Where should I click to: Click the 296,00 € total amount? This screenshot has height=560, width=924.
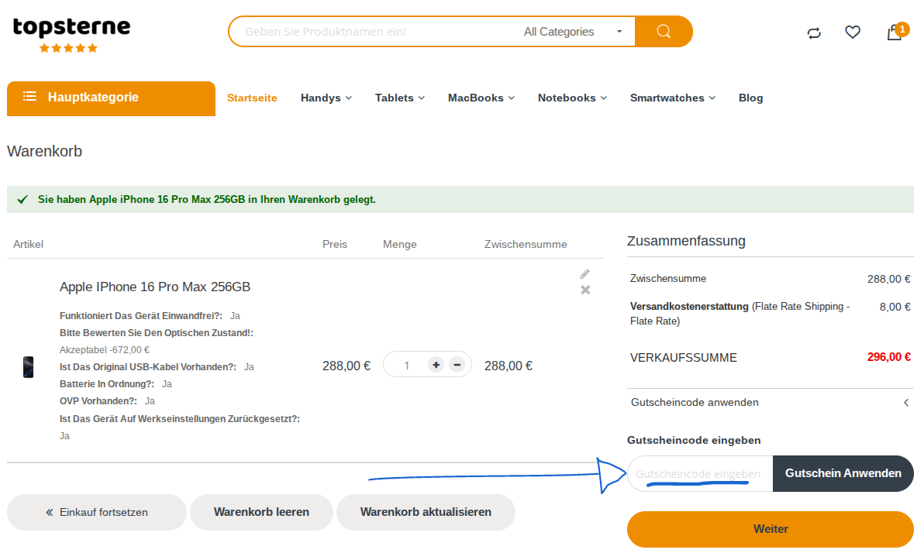888,357
